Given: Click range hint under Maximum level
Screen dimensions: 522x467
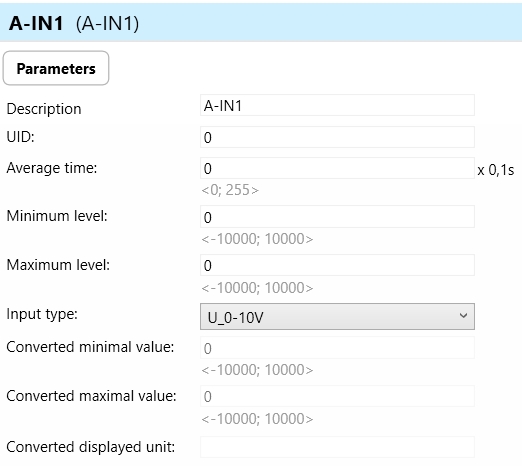Looking at the screenshot, I should 257,288.
